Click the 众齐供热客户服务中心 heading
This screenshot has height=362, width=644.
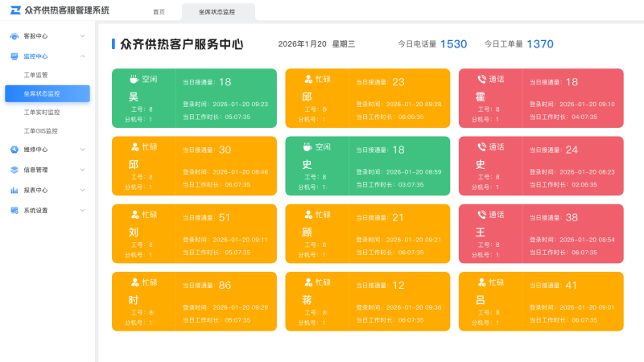click(x=182, y=44)
